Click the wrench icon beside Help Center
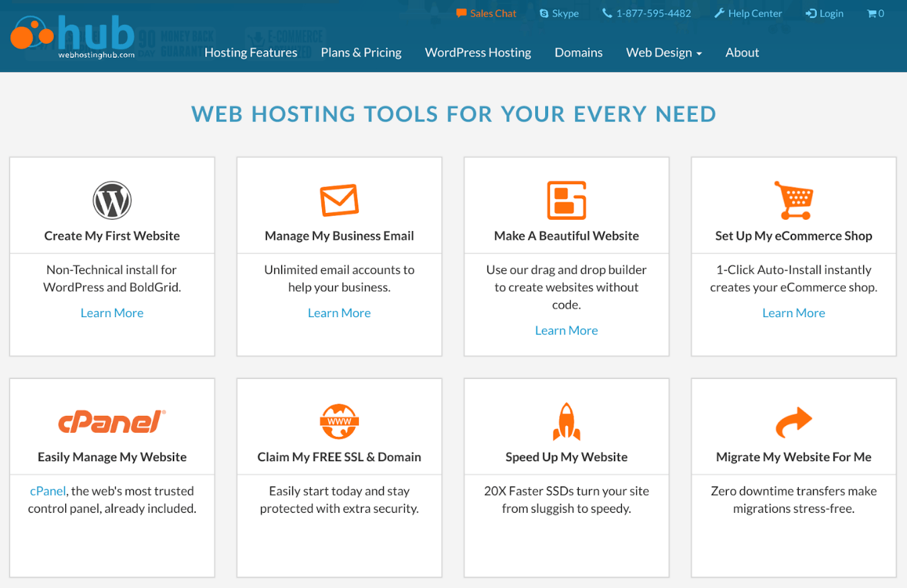 point(719,13)
